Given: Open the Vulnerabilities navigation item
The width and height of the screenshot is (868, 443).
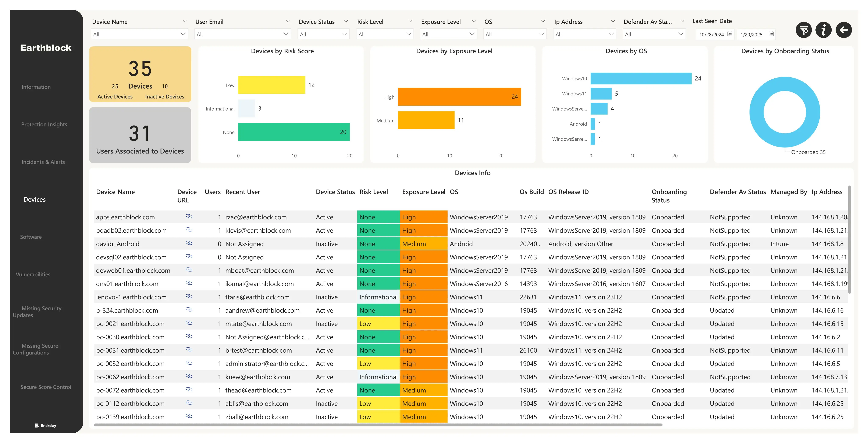Looking at the screenshot, I should pyautogui.click(x=33, y=274).
